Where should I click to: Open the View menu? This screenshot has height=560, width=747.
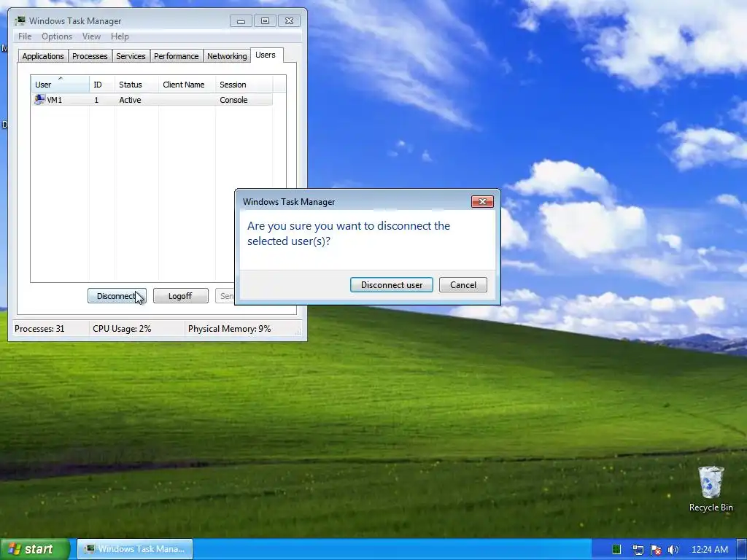[x=91, y=36]
